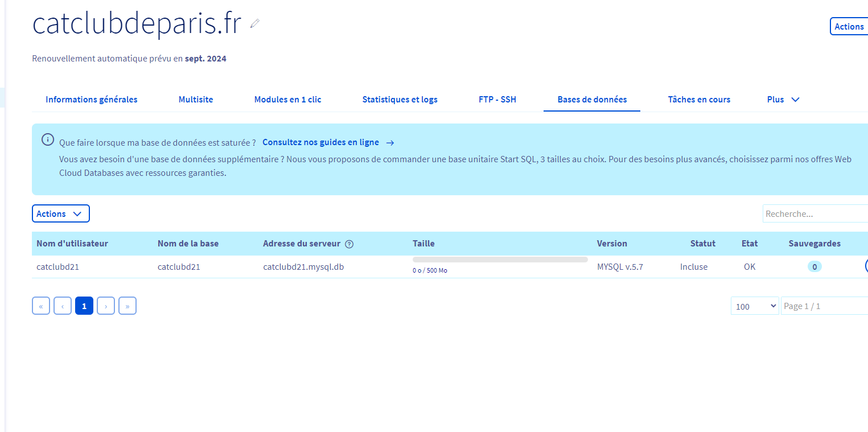Click the info icon in the blue banner
Viewport: 868px width, 432px height.
tap(48, 140)
